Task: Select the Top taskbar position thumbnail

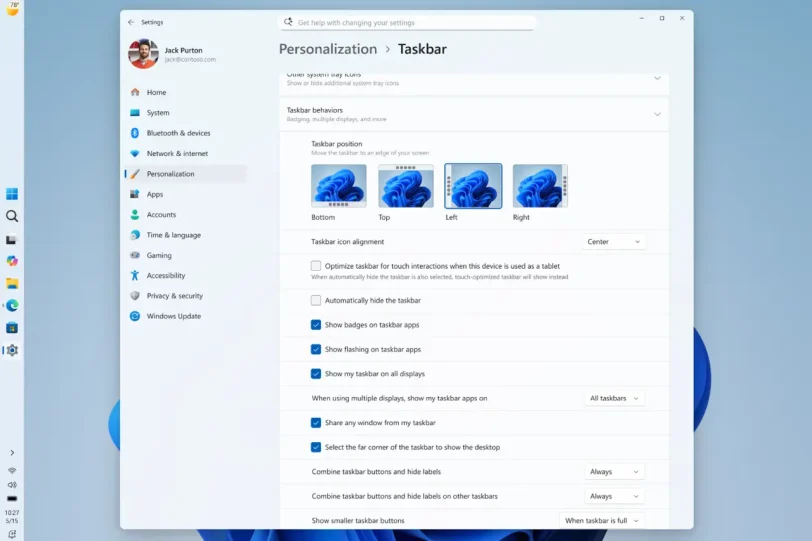Action: click(x=406, y=186)
